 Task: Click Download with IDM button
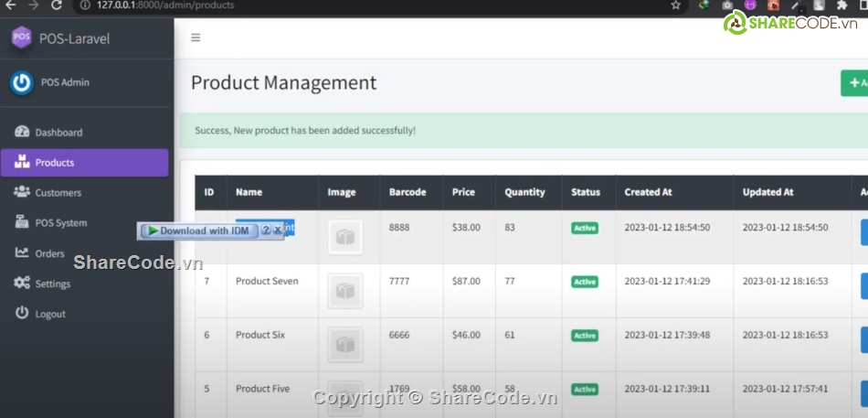[x=198, y=230]
